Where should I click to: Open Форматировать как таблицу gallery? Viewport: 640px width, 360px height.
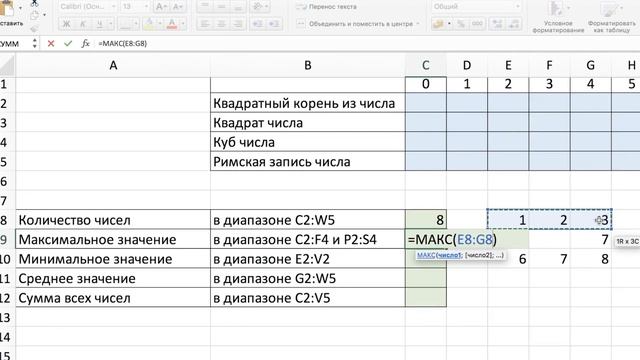click(611, 17)
